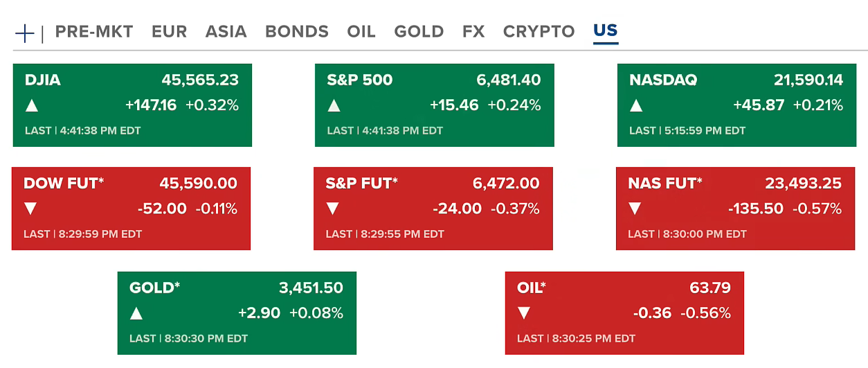Click the NAS FUT down triangle icon

pos(635,209)
